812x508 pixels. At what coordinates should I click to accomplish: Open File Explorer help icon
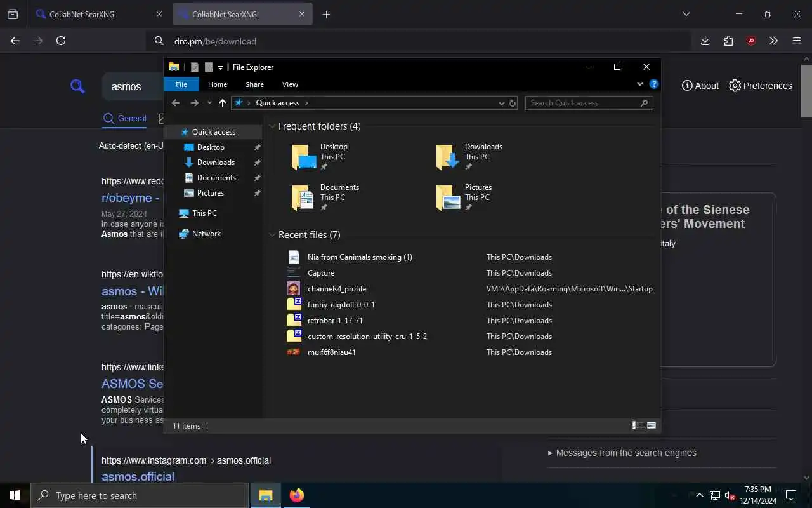point(654,84)
